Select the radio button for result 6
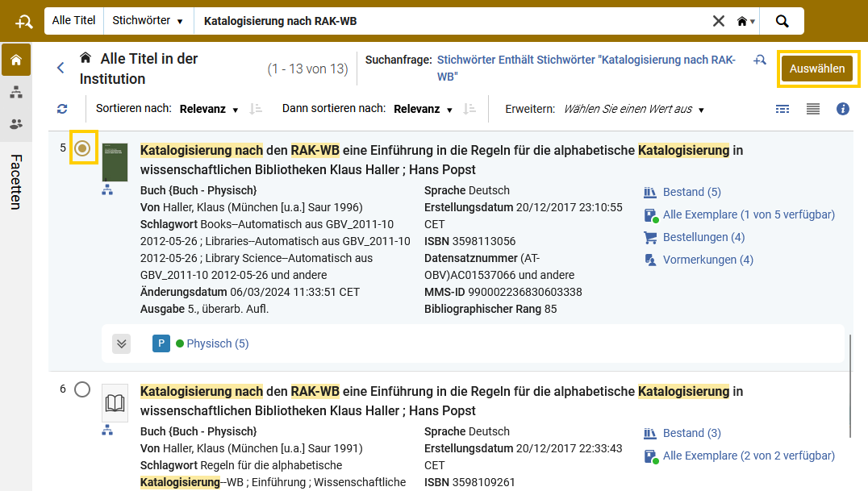Image resolution: width=868 pixels, height=491 pixels. (x=82, y=389)
